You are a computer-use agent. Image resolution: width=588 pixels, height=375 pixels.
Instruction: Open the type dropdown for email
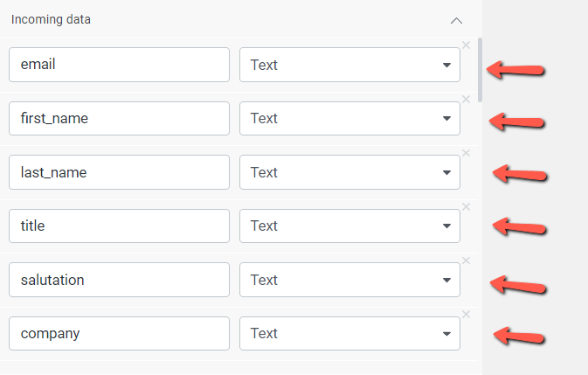[349, 65]
